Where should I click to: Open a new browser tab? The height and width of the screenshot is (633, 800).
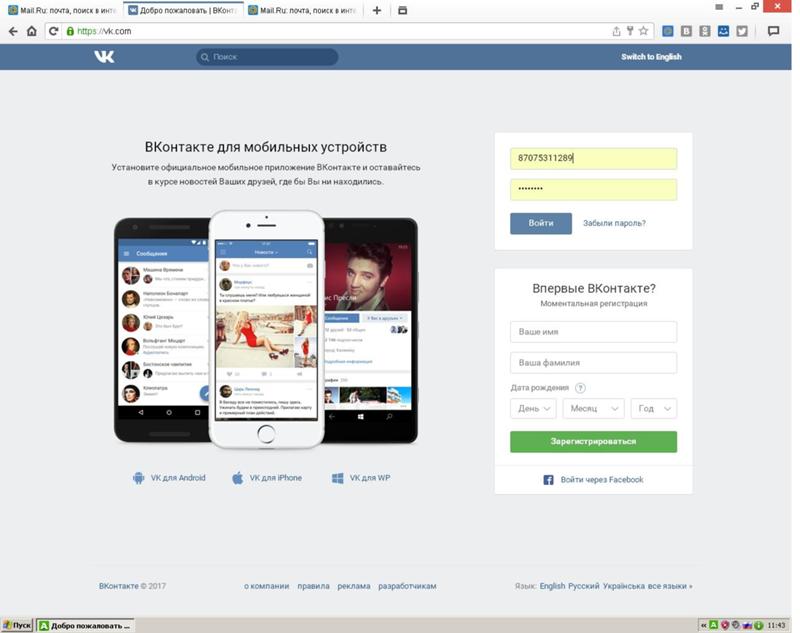[377, 10]
